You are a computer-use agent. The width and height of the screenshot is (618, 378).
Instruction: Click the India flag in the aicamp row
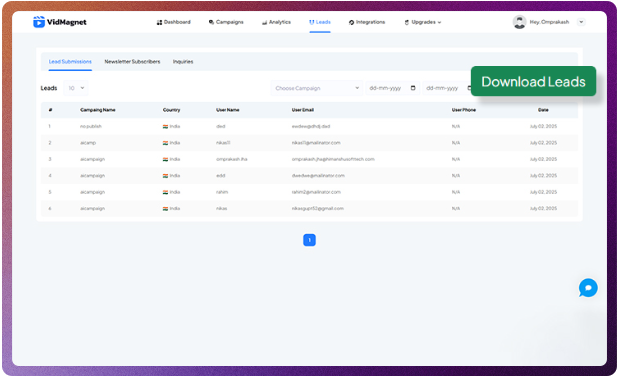(x=166, y=143)
